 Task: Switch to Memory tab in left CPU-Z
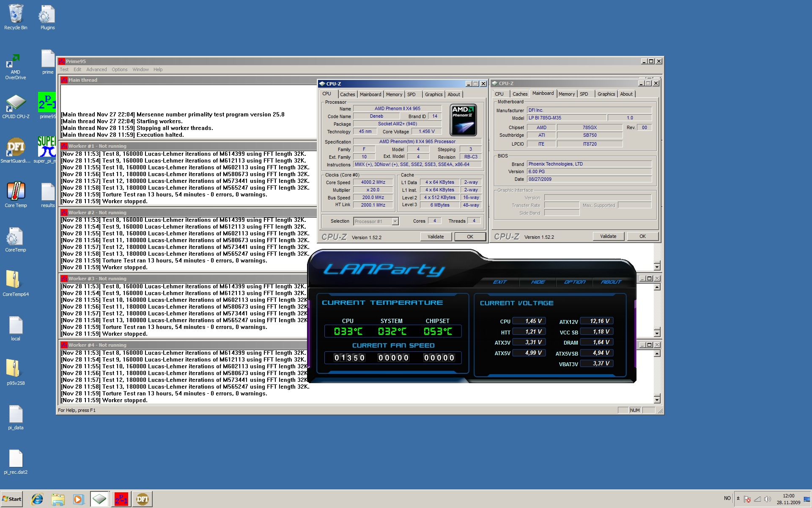coord(394,94)
